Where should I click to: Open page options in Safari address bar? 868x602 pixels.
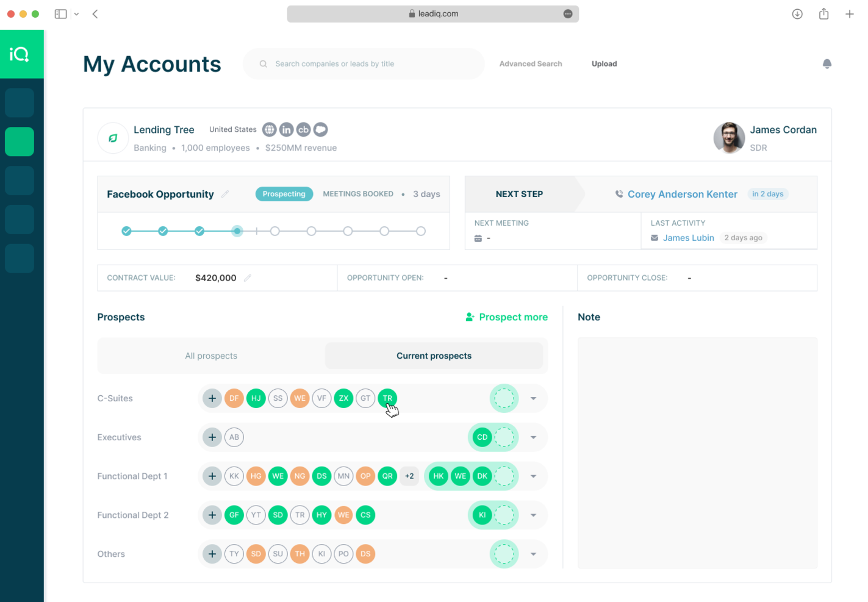pos(568,13)
